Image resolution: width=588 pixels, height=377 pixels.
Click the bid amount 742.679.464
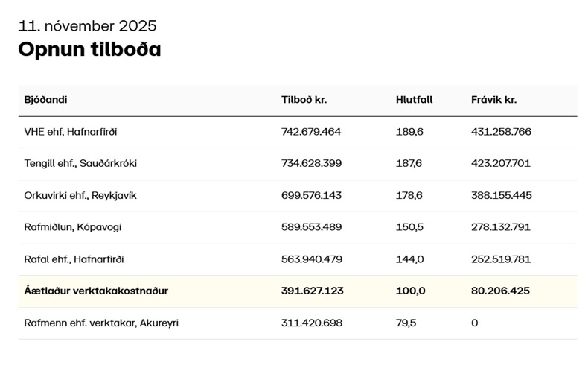(x=311, y=132)
